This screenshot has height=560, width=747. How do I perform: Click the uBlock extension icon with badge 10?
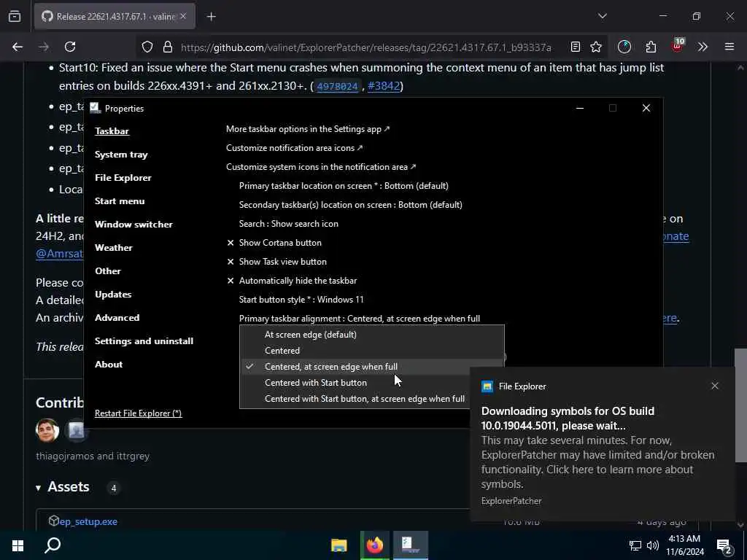pos(678,46)
